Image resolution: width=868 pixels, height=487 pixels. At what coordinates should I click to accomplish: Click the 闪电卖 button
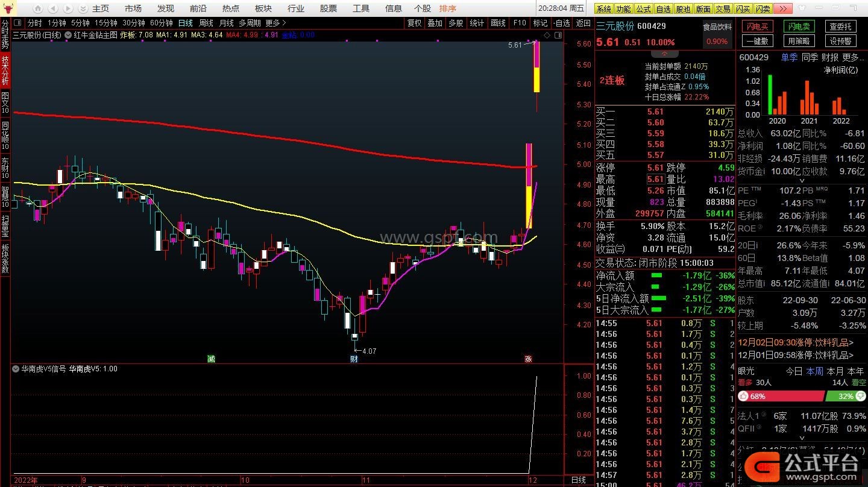[x=799, y=27]
